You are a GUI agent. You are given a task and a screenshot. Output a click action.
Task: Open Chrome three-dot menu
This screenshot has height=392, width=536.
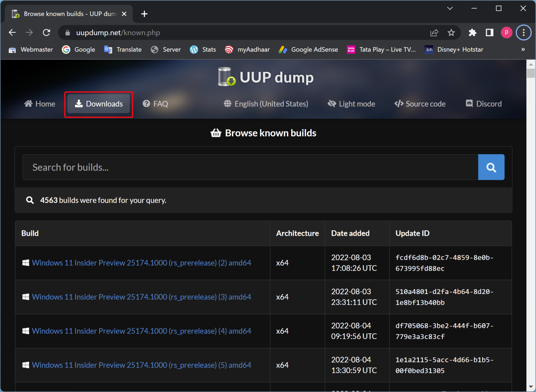(x=524, y=32)
